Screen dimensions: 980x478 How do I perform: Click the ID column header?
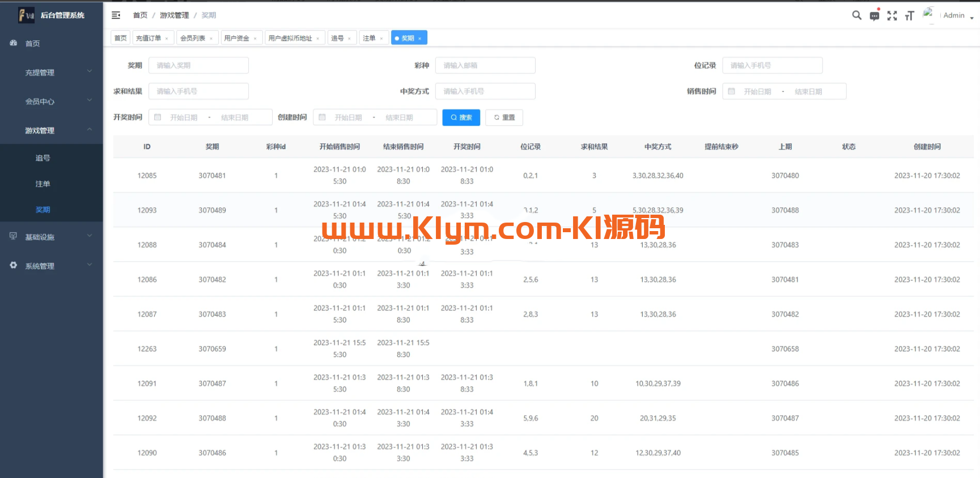pyautogui.click(x=147, y=147)
